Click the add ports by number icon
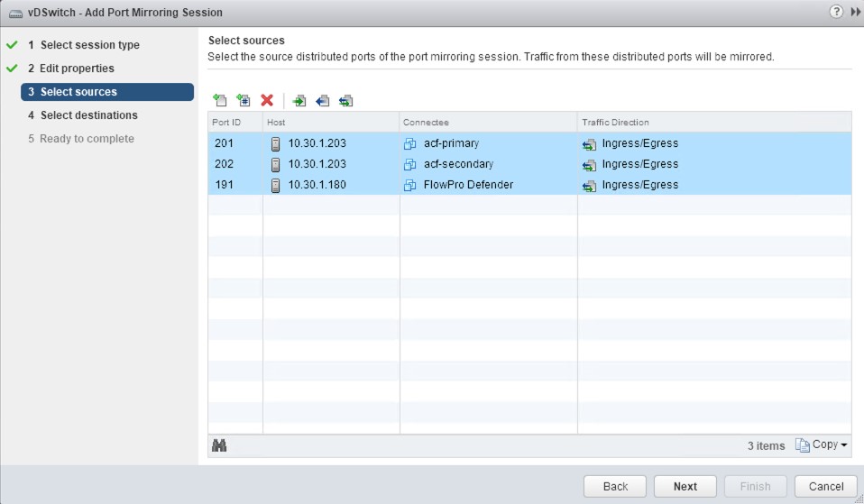This screenshot has height=504, width=864. [x=243, y=100]
